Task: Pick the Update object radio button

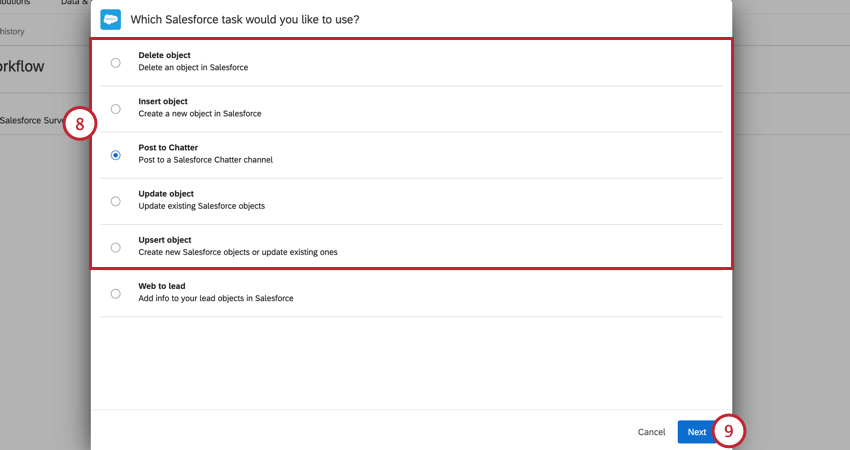Action: pos(116,201)
